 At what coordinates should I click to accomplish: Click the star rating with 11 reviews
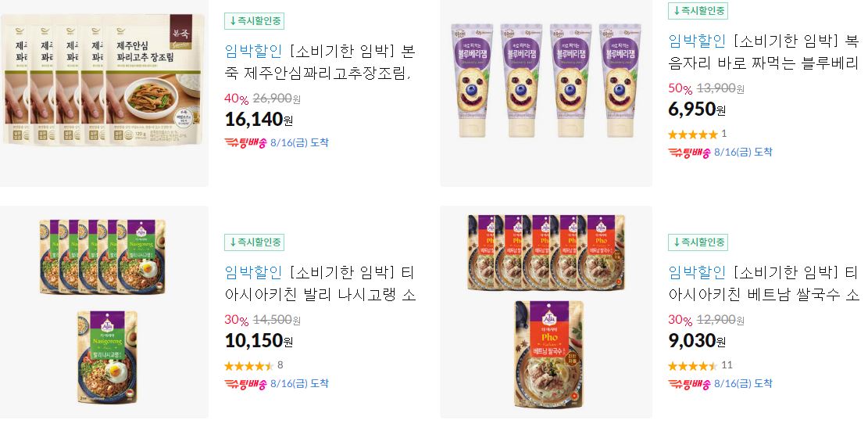click(x=693, y=365)
